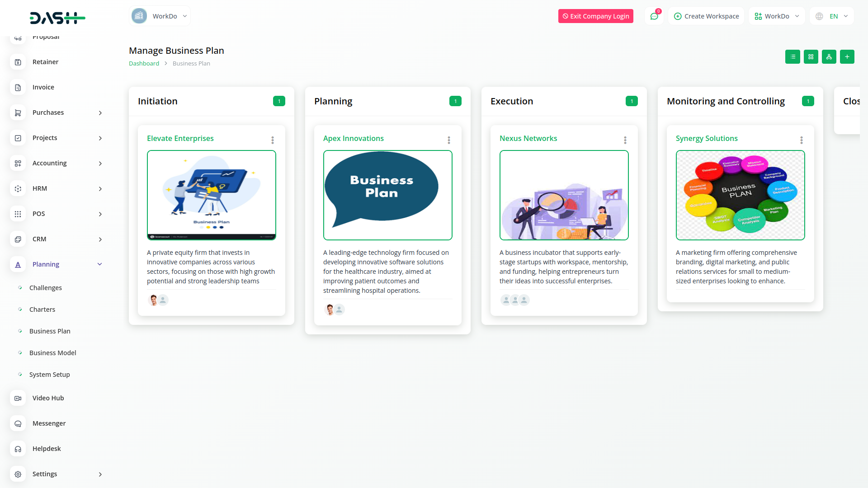Open Nexus Networks kebab menu
This screenshot has width=868, height=488.
(x=625, y=140)
